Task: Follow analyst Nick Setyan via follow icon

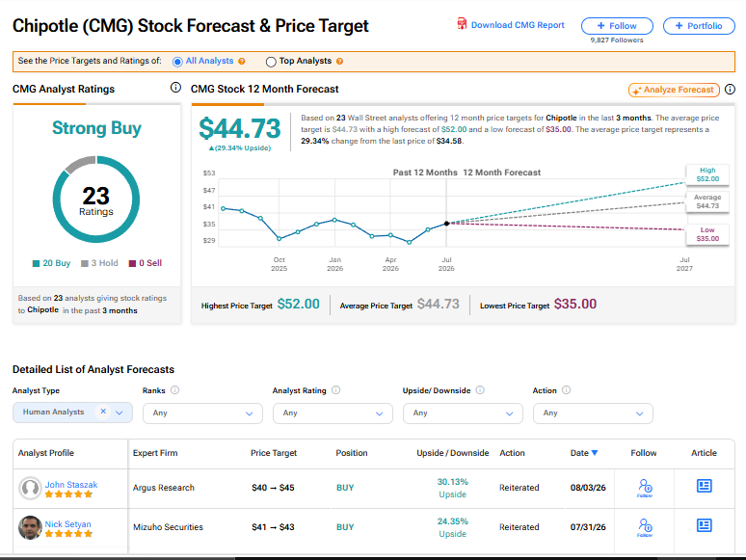Action: tap(645, 527)
